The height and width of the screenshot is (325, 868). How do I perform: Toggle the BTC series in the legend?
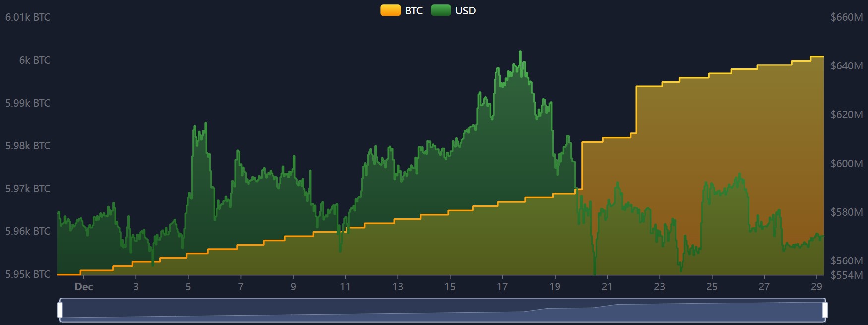[402, 10]
